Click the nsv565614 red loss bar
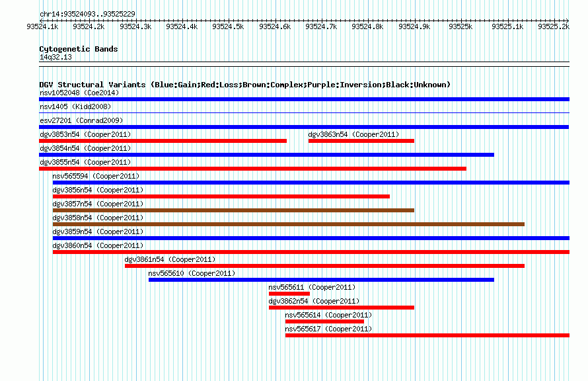 (325, 321)
